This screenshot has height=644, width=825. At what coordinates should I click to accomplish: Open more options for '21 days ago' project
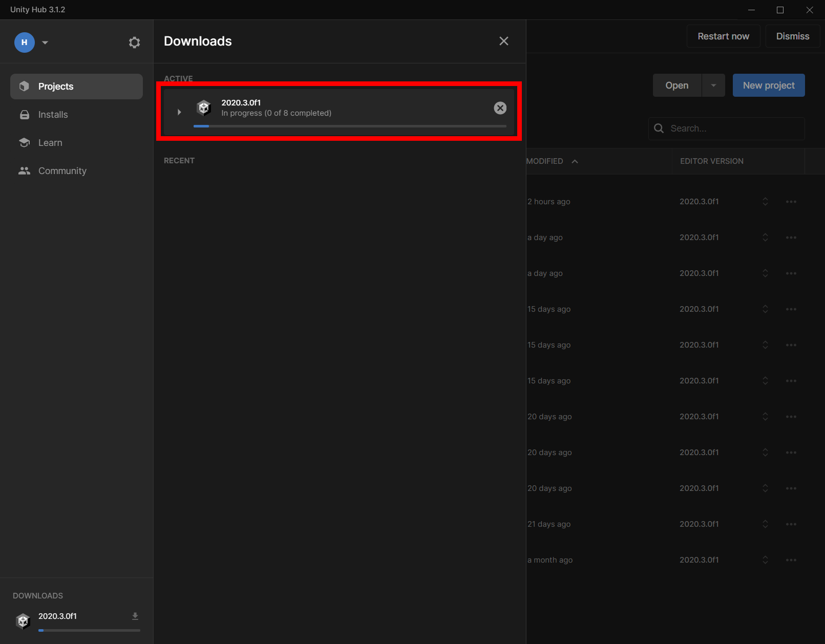(791, 524)
